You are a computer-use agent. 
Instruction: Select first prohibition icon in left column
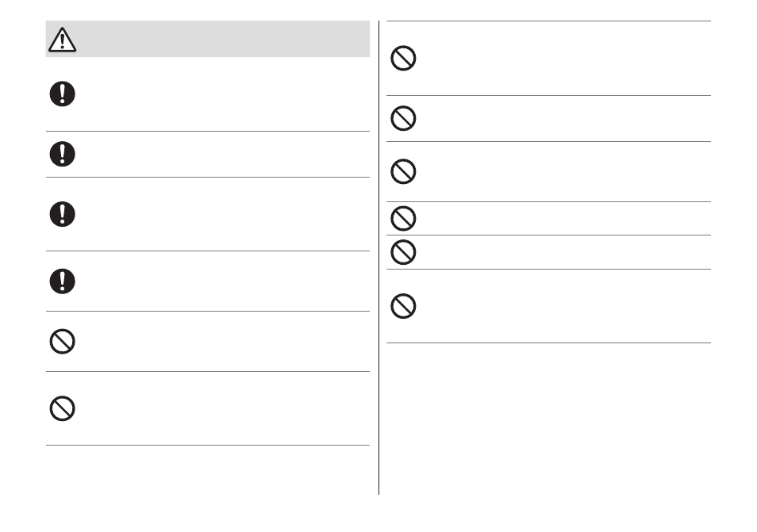click(x=62, y=342)
